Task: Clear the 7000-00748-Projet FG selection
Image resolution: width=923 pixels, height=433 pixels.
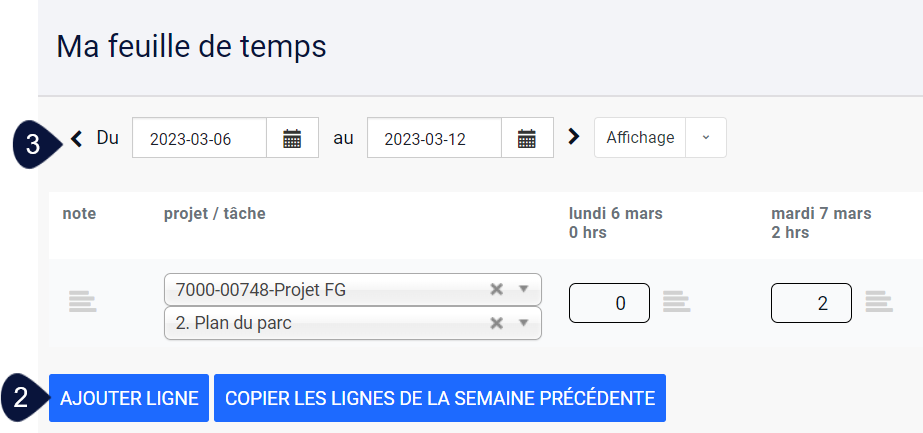Action: coord(497,289)
